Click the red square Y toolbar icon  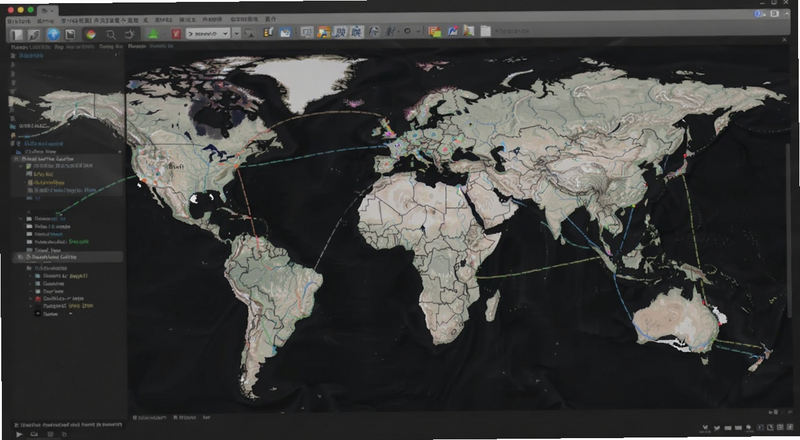(x=176, y=34)
